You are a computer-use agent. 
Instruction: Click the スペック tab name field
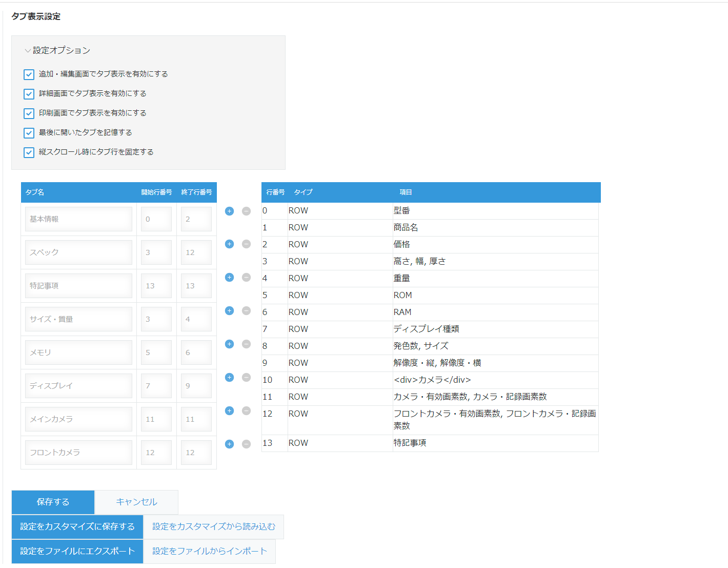tap(78, 252)
